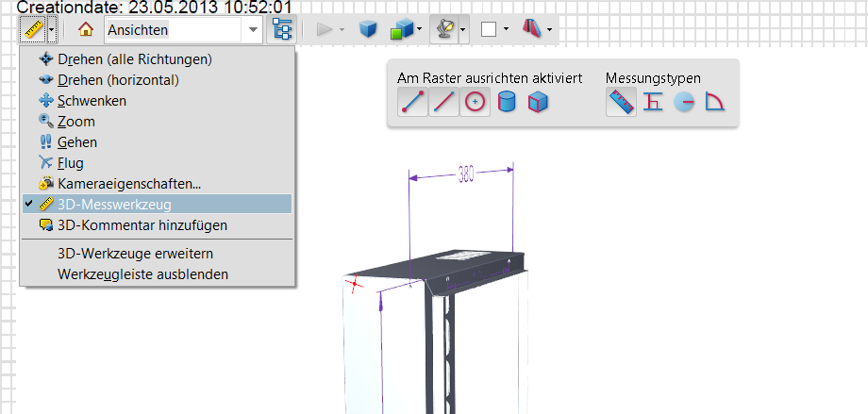Toggle snap to silhouettes cylinder icon
The width and height of the screenshot is (868, 414).
click(x=507, y=103)
